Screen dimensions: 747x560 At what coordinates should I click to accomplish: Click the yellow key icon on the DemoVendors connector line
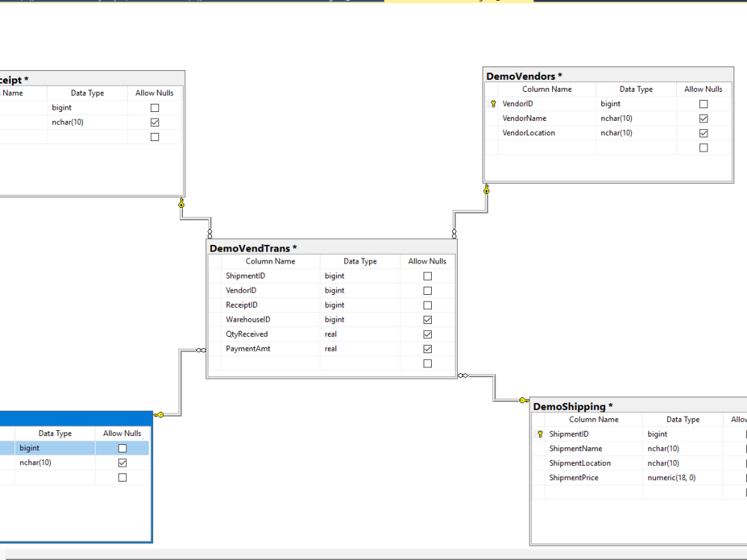click(486, 190)
